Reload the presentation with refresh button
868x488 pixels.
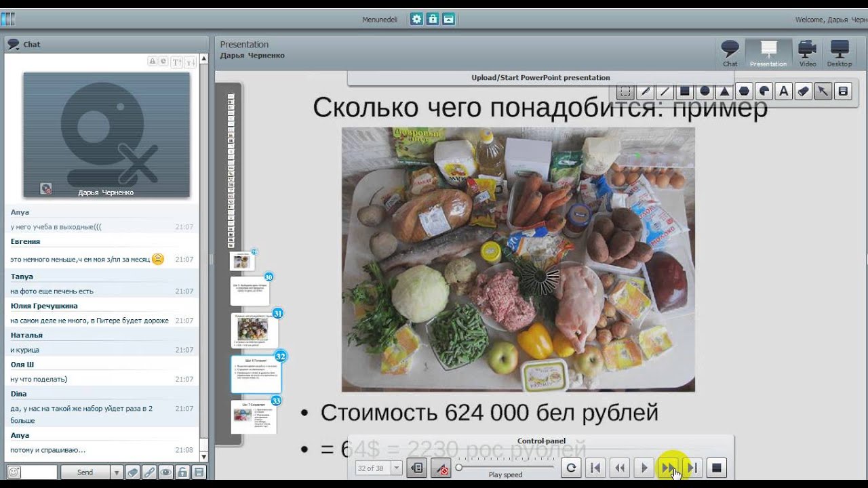pyautogui.click(x=571, y=468)
